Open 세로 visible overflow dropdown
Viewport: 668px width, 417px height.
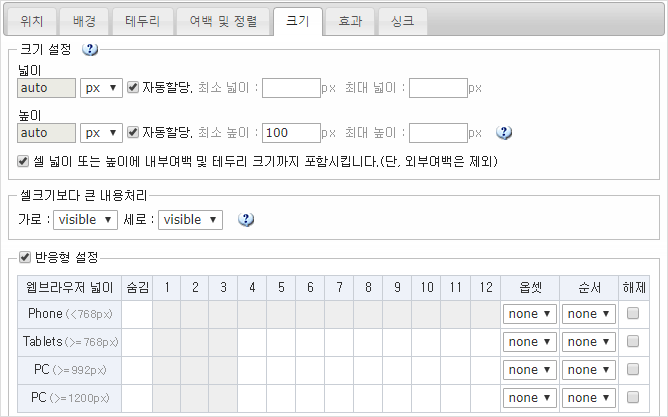tap(190, 219)
